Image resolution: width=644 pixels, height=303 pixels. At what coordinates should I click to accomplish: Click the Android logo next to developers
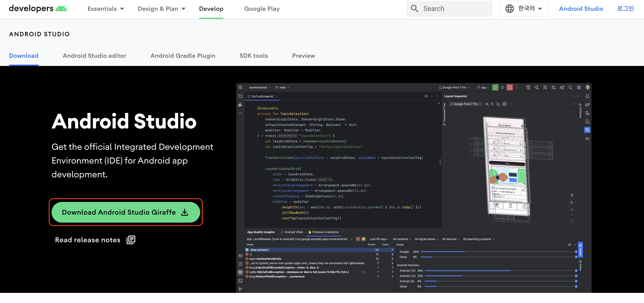tap(61, 8)
